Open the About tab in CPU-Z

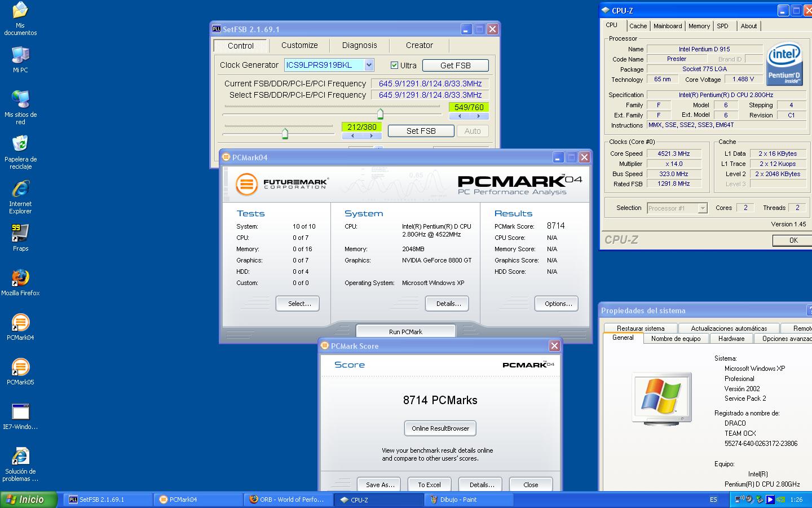749,26
